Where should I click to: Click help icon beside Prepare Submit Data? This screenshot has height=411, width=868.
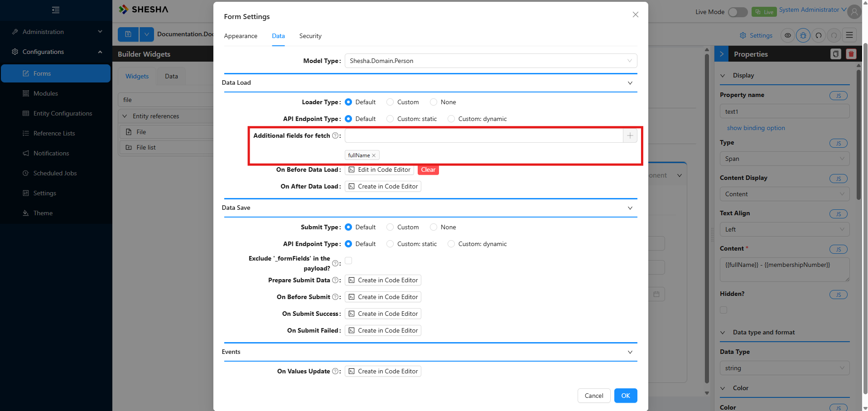pyautogui.click(x=335, y=280)
